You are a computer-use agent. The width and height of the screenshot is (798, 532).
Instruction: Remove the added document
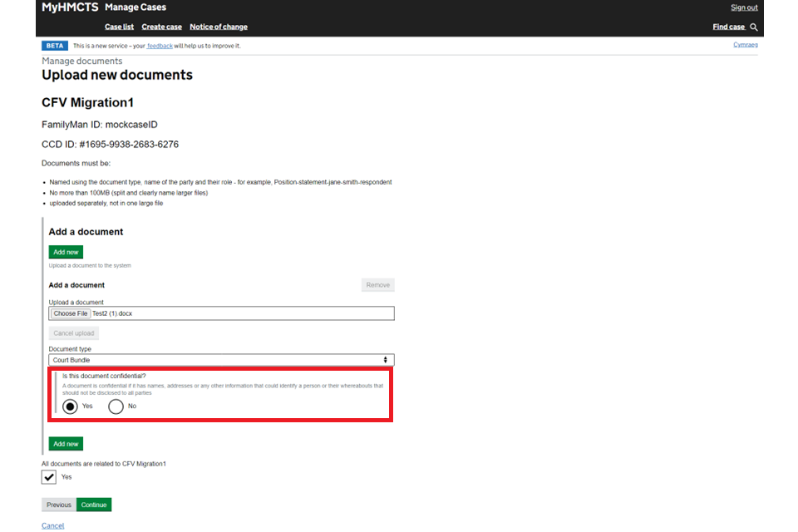click(x=377, y=285)
